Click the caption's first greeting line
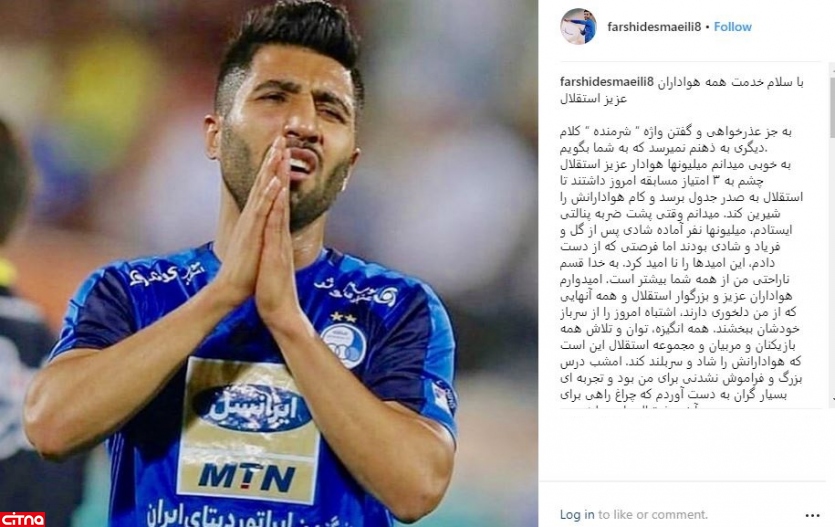Screen dimensions: 835x527 click(x=682, y=90)
